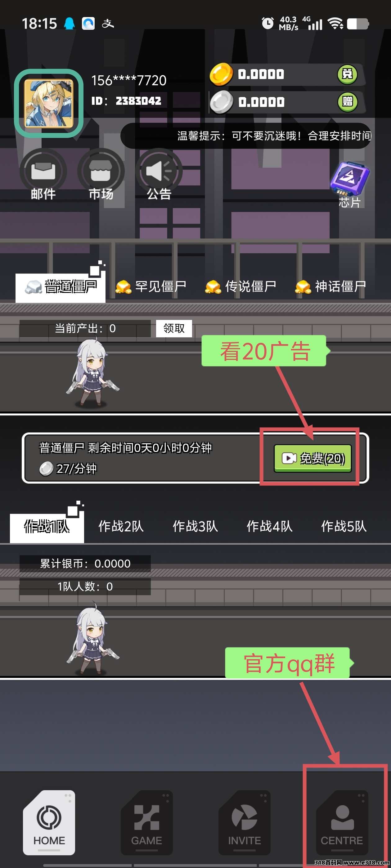The width and height of the screenshot is (391, 868).
Task: Switch to the 传说僵尸 tab
Action: 240,287
